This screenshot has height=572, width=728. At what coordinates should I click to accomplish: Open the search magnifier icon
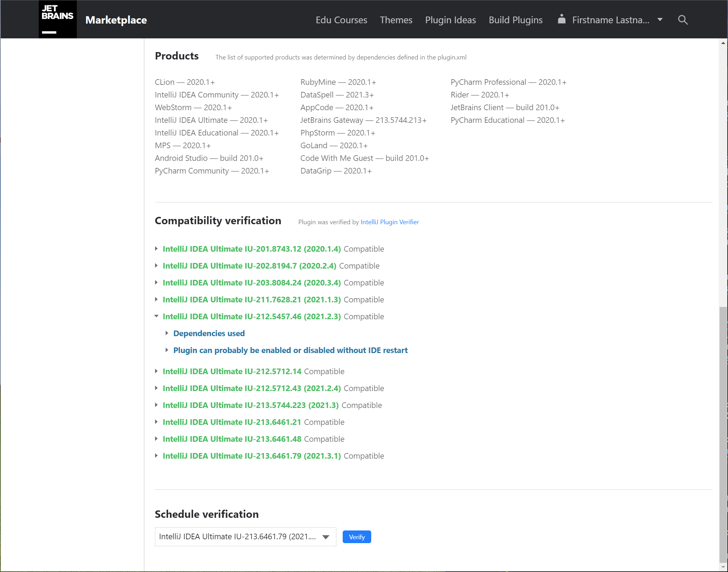[x=683, y=20]
